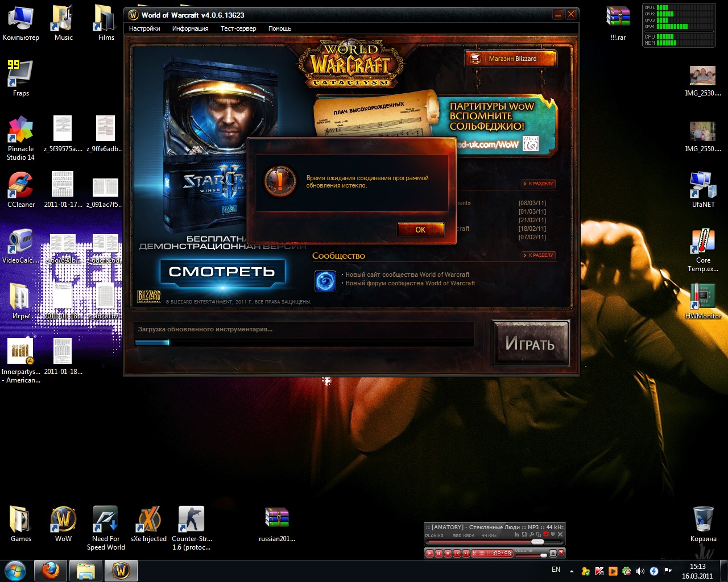Image resolution: width=728 pixels, height=582 pixels.
Task: Open IMG_2550 image thumbnail
Action: pyautogui.click(x=702, y=136)
